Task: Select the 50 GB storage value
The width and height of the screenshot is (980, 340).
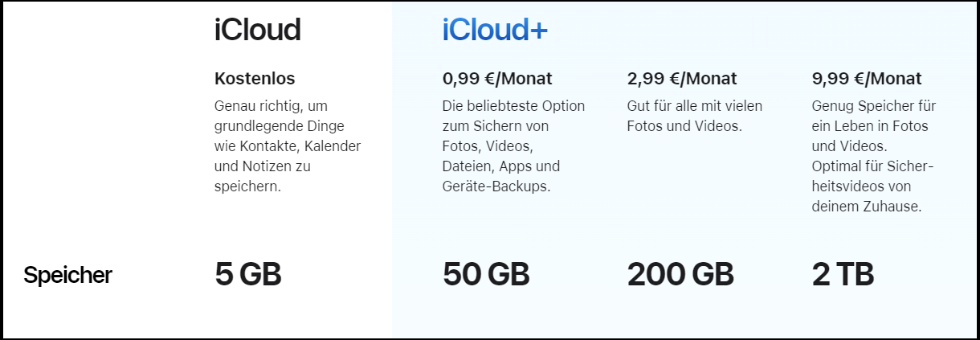Action: coord(486,275)
